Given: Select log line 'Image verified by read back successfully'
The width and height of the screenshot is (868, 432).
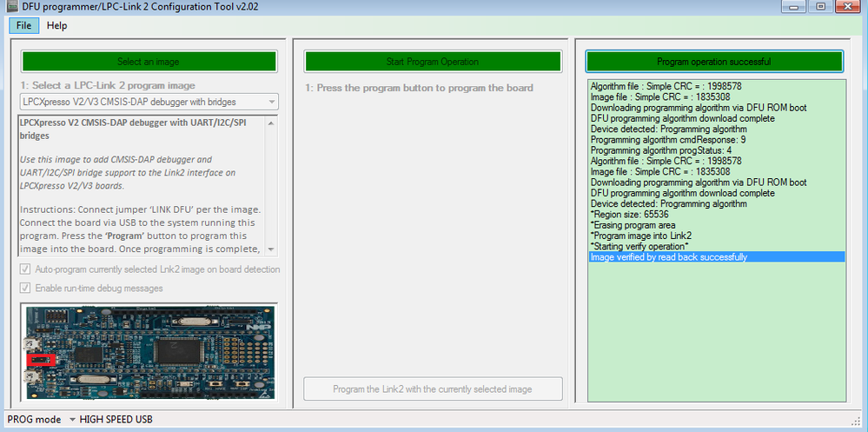Looking at the screenshot, I should (716, 257).
